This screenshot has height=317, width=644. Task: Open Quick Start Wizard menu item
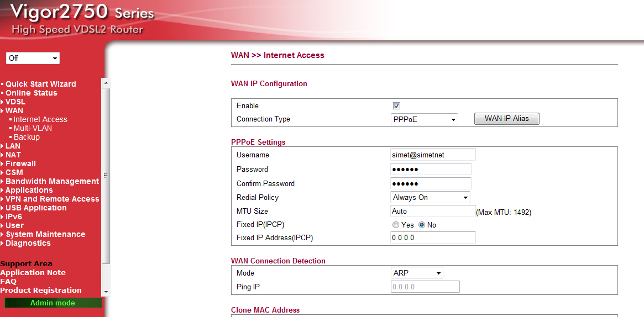tap(41, 84)
